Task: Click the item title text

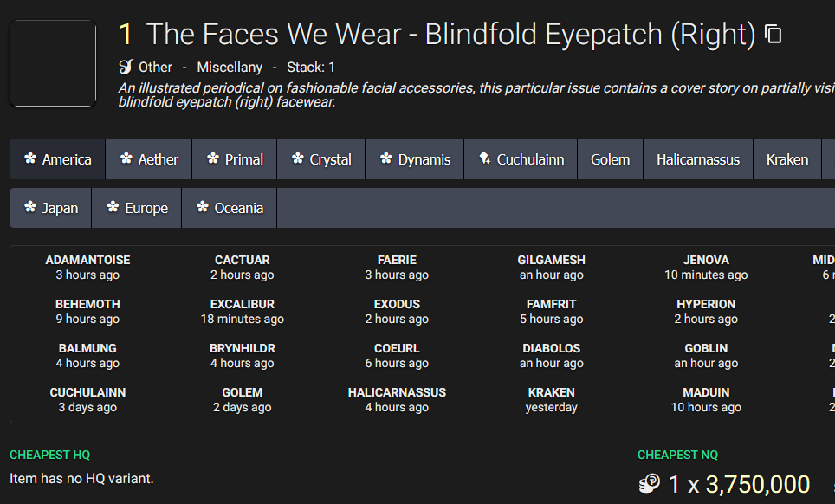Action: (x=450, y=35)
